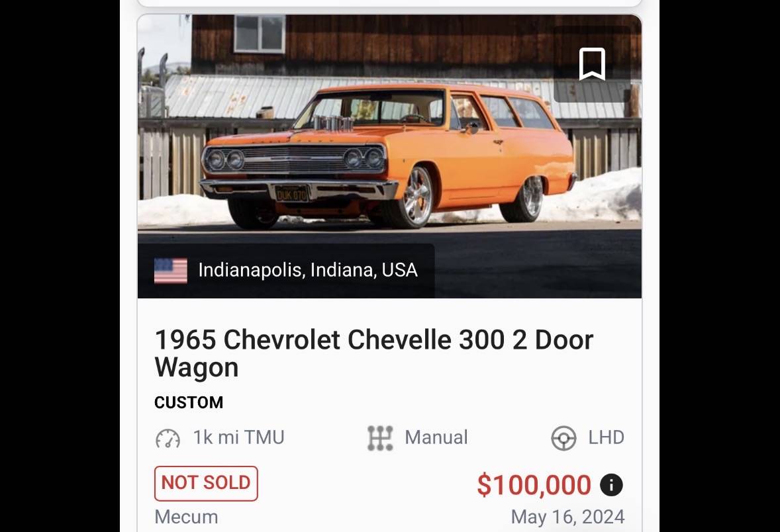Click the LHD drive-side label
The width and height of the screenshot is (780, 532).
pyautogui.click(x=605, y=437)
